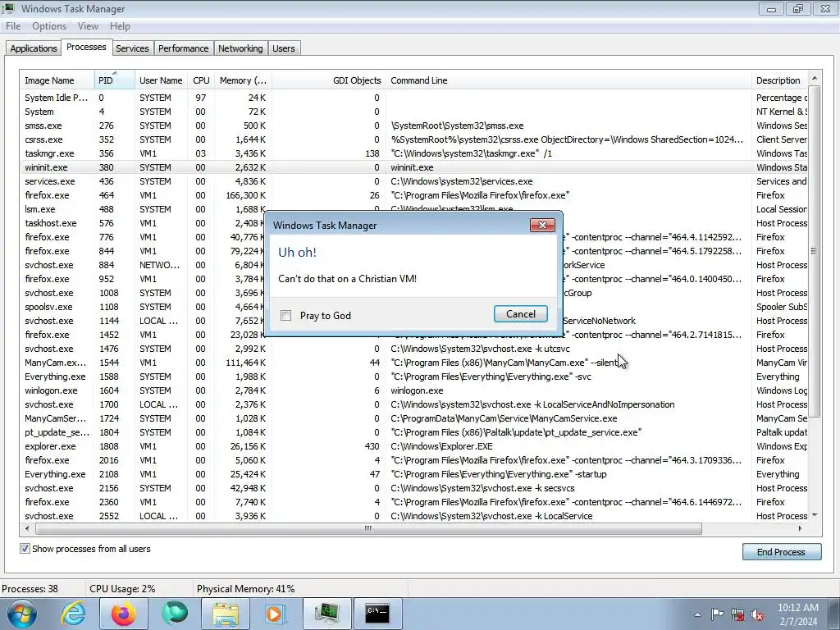
Task: Click the vertical scrollbar up arrow
Action: click(815, 78)
